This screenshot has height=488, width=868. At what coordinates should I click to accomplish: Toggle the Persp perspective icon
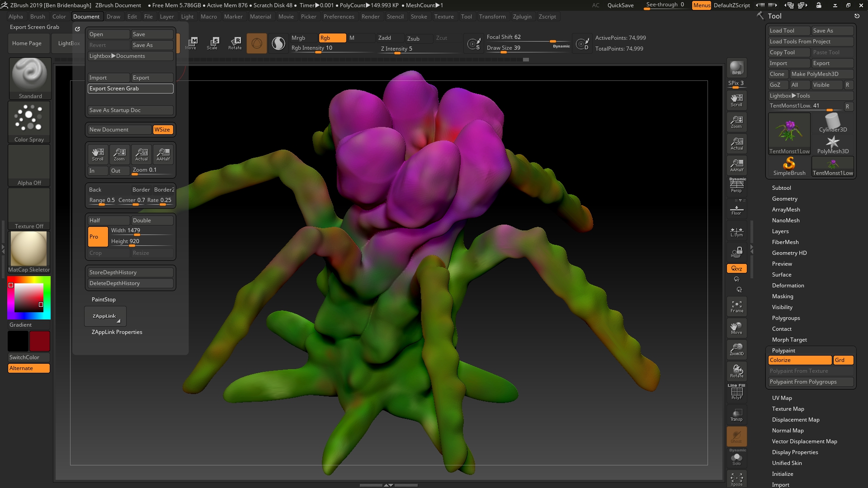736,185
